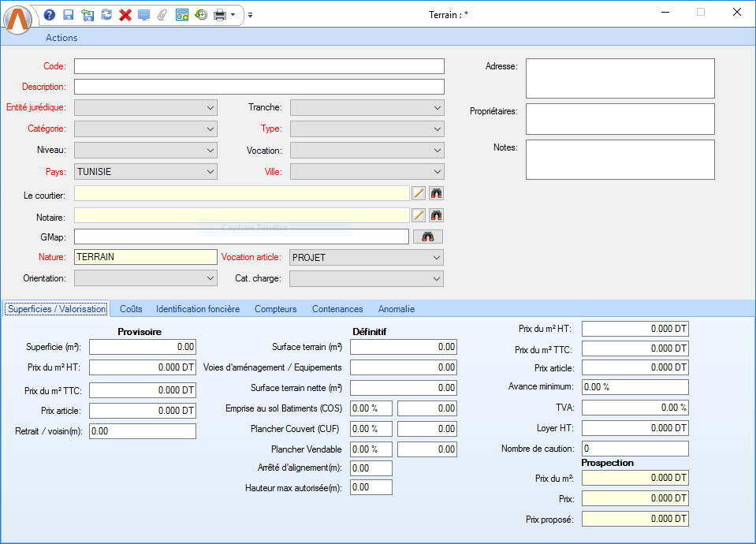Viewport: 756px width, 544px height.
Task: Expand the printer icon dropdown arrow
Action: 233,15
